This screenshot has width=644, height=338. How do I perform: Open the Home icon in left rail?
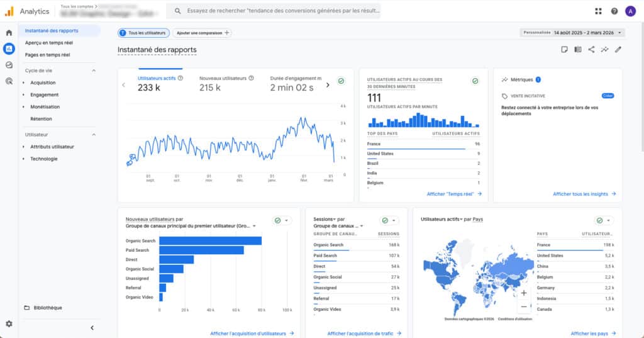pyautogui.click(x=9, y=33)
